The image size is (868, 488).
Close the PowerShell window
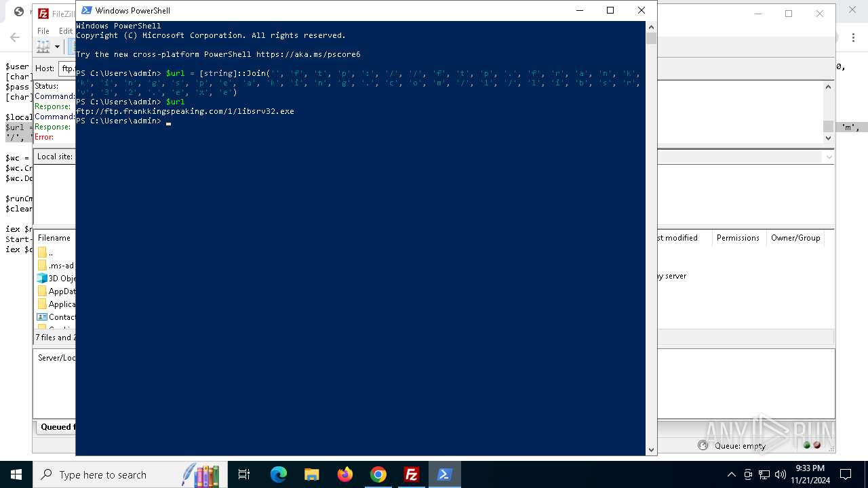(641, 10)
